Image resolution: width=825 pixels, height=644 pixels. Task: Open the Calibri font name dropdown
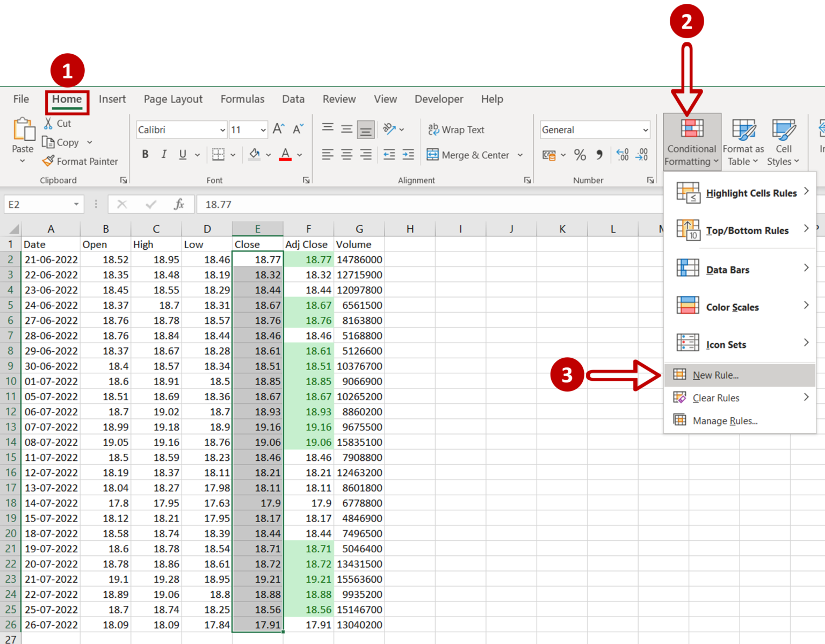tap(222, 130)
